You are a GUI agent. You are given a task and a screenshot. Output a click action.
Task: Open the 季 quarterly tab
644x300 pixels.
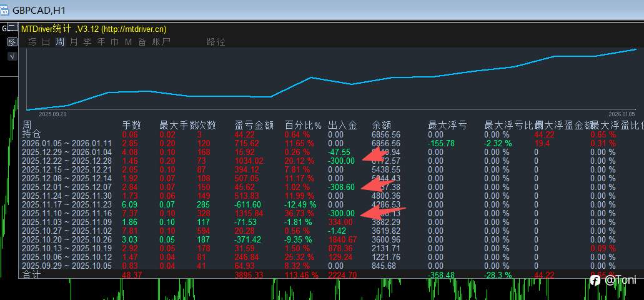[x=87, y=41]
